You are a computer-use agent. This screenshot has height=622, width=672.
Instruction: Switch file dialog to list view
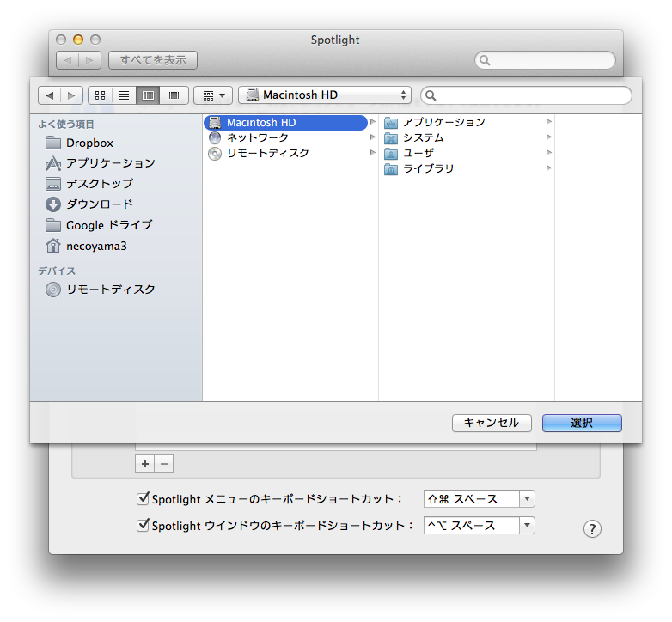coord(125,95)
